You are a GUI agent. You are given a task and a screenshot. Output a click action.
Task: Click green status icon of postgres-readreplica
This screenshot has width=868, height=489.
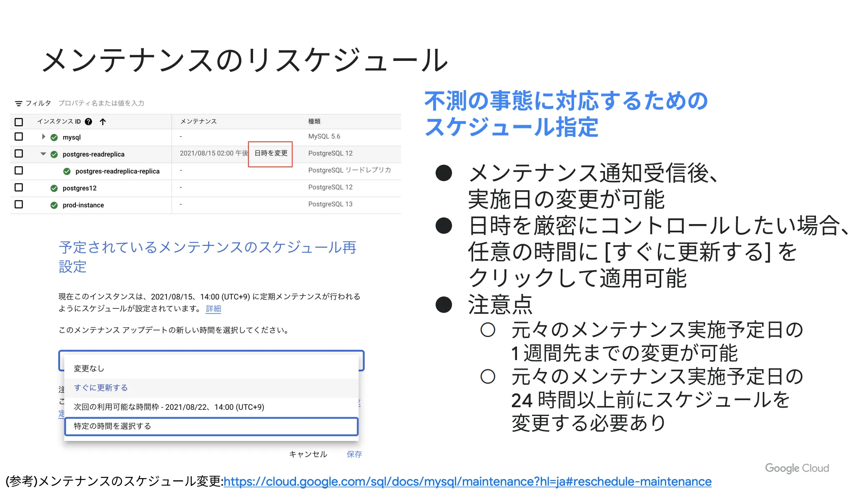(x=54, y=154)
